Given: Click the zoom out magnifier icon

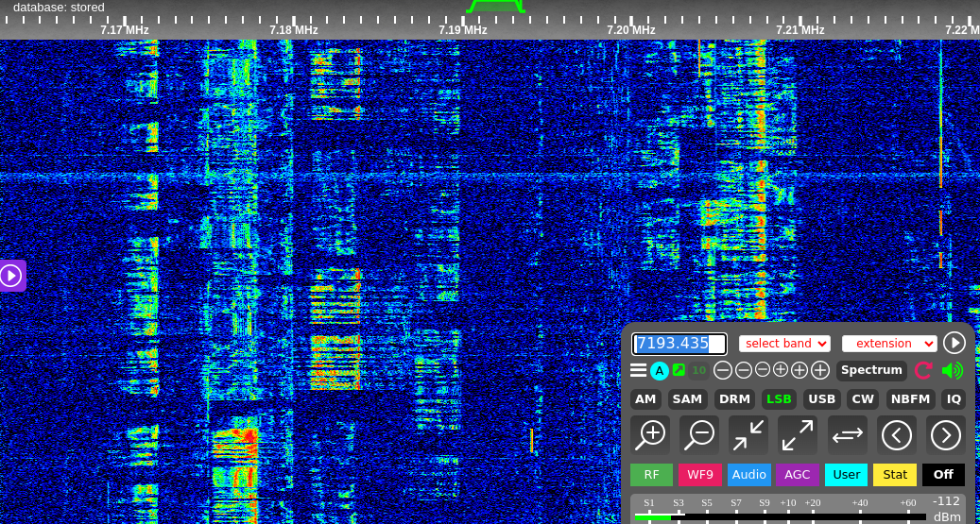Looking at the screenshot, I should (699, 435).
